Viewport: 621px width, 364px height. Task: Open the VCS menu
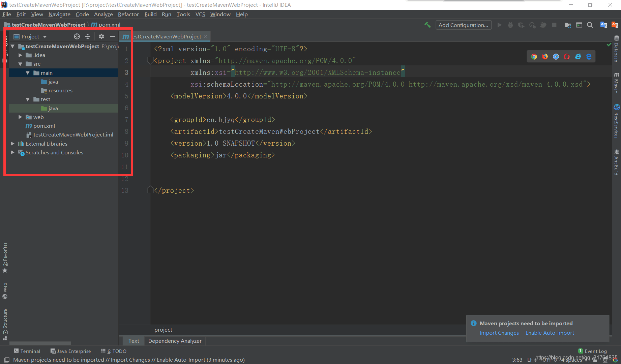200,14
